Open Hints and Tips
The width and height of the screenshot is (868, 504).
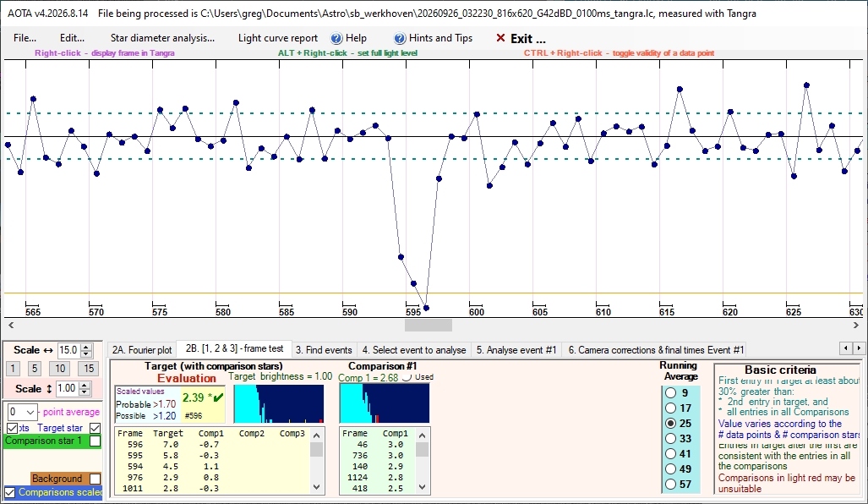pyautogui.click(x=433, y=38)
